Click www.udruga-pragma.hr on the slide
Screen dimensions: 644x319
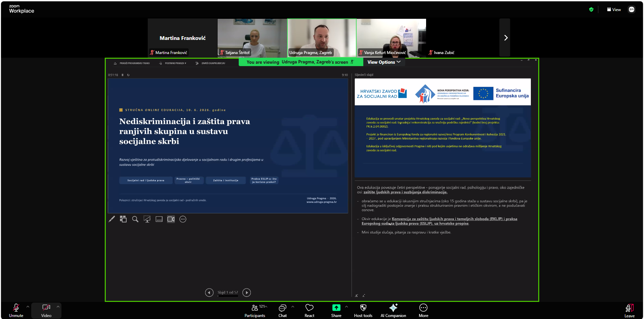pyautogui.click(x=321, y=202)
